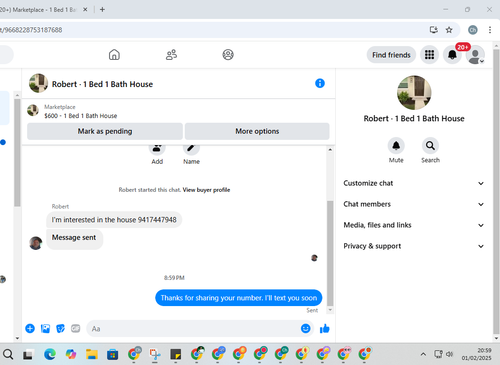Viewport: 500px width, 365px height.
Task: Click the large house thumbnail in the side panel
Action: point(414,92)
